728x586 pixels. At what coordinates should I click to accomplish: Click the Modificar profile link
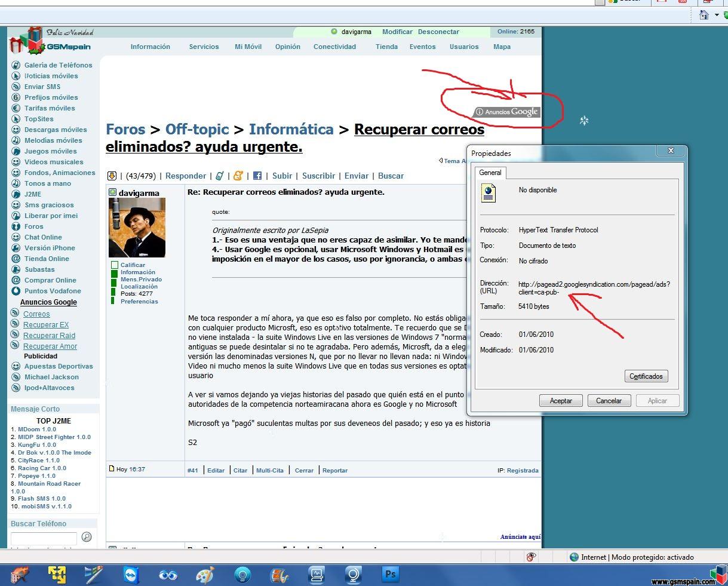coord(398,32)
